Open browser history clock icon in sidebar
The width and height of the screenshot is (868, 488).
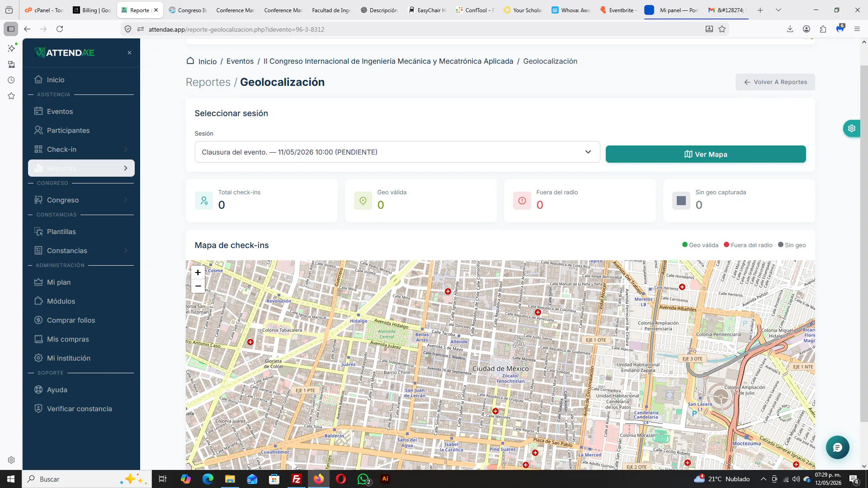[11, 80]
